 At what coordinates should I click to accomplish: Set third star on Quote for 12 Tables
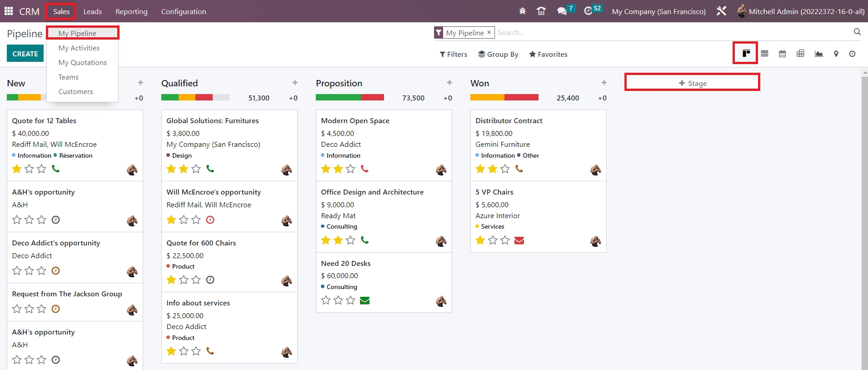[x=41, y=169]
